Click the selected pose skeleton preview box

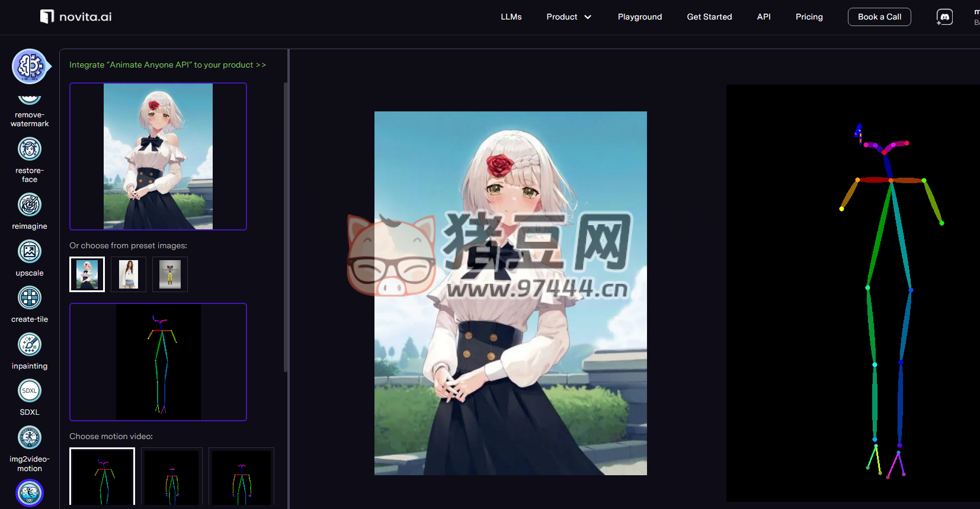[158, 362]
